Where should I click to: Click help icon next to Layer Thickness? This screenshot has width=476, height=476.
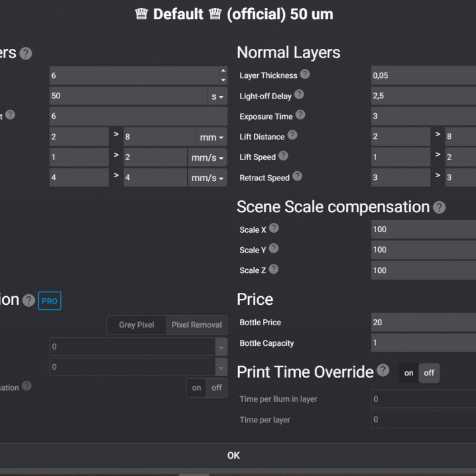point(305,75)
